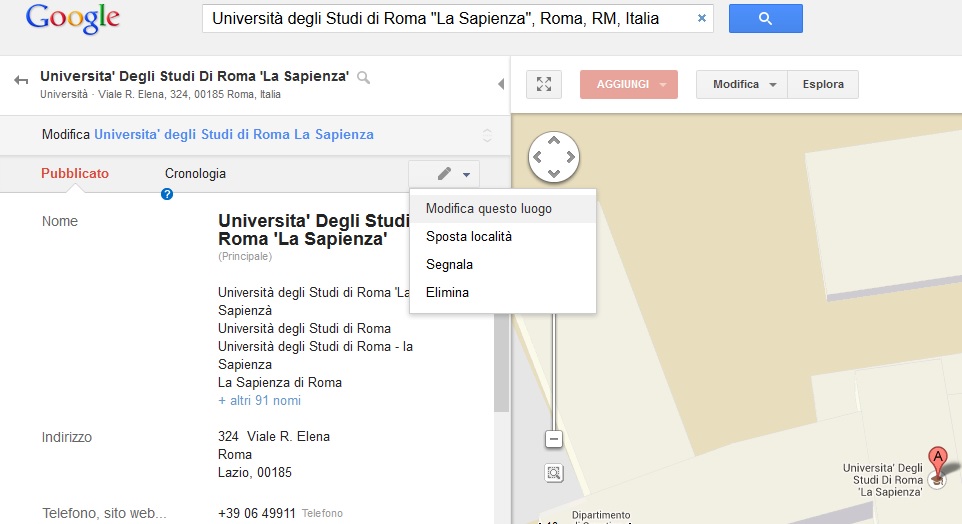Expand the '+ altri 91 nomi' link
The height and width of the screenshot is (524, 962).
click(x=260, y=401)
